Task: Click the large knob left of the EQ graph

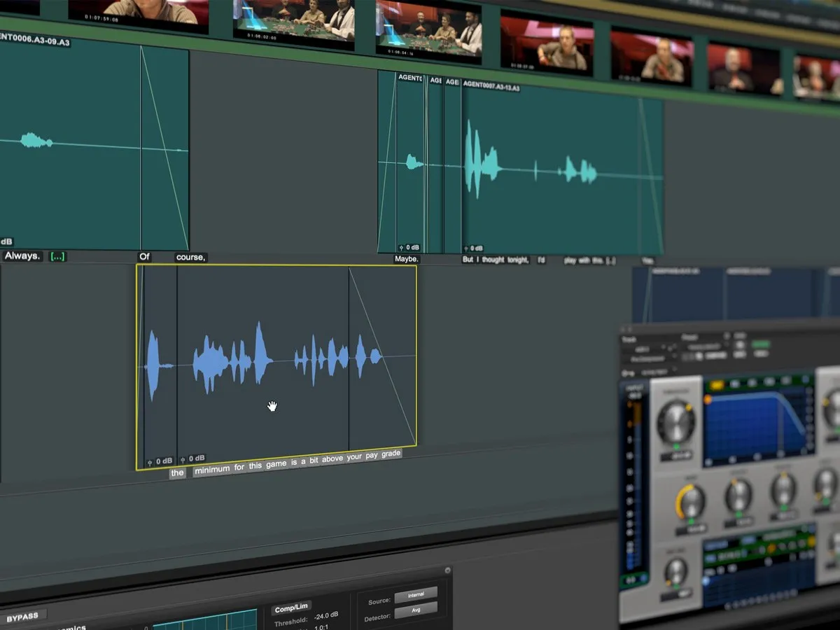Action: tap(676, 422)
